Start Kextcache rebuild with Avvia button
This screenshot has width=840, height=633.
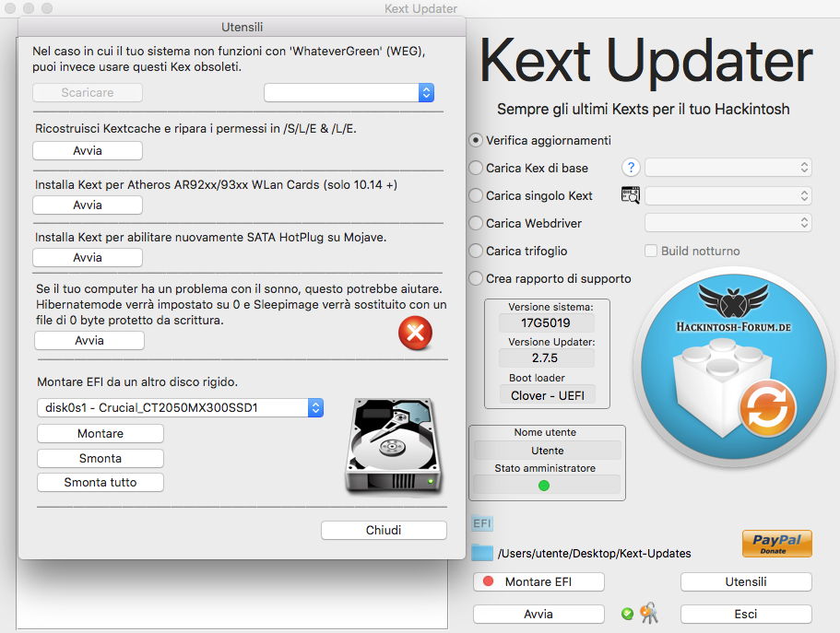pos(88,150)
